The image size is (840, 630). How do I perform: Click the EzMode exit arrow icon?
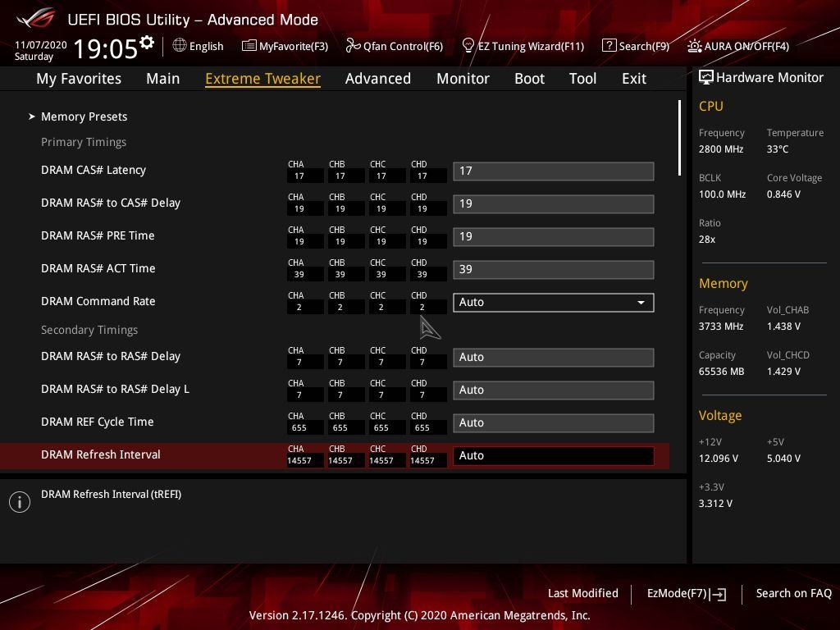point(718,594)
